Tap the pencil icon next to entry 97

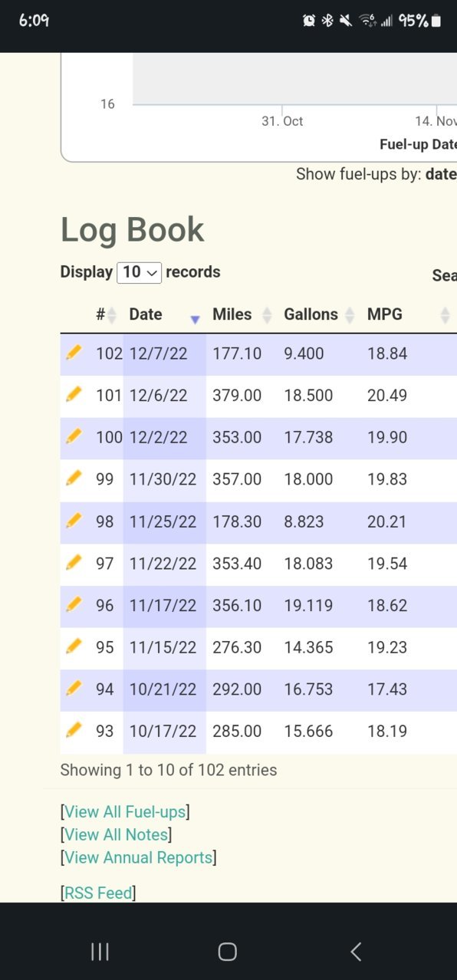click(74, 562)
